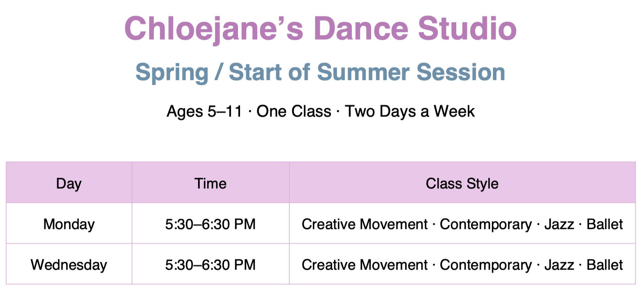Click the "One Class" text
644x305 pixels.
pyautogui.click(x=293, y=111)
